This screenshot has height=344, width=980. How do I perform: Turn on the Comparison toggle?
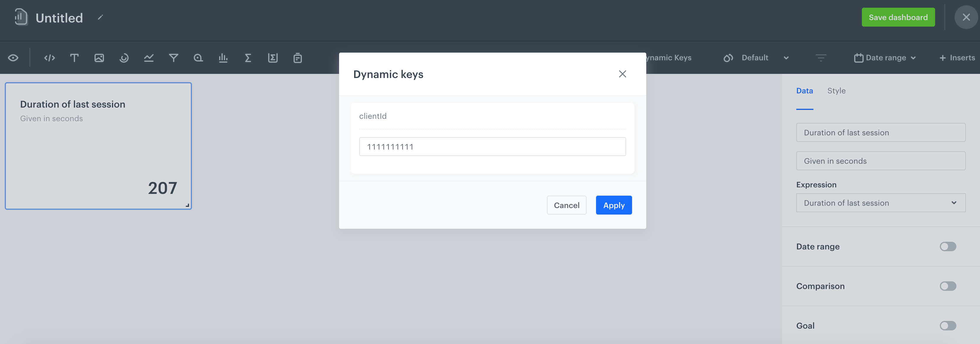[948, 286]
